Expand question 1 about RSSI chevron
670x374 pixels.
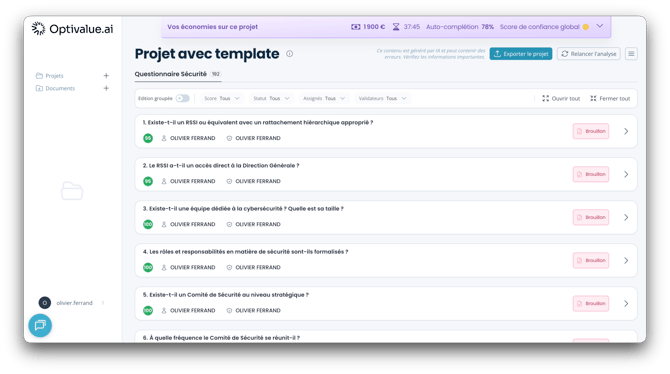[626, 131]
